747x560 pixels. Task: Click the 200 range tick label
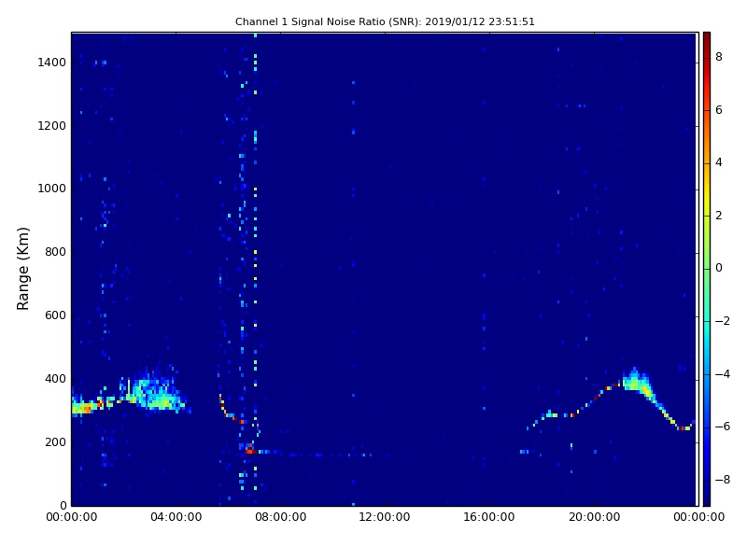click(x=55, y=442)
